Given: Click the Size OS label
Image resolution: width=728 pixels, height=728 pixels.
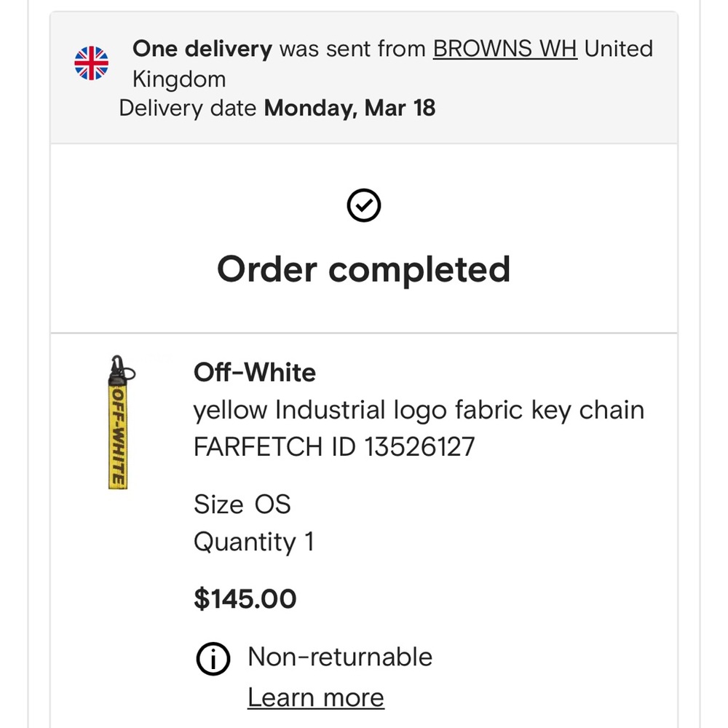Looking at the screenshot, I should pyautogui.click(x=242, y=505).
